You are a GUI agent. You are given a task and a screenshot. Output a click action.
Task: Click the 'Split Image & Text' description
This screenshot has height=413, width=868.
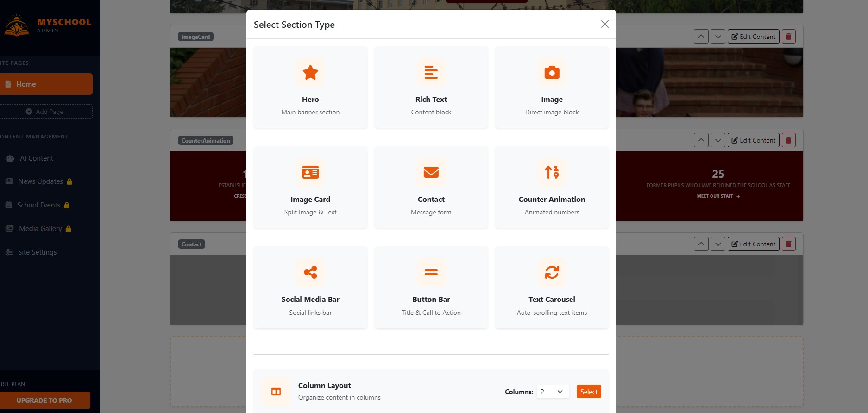coord(310,213)
